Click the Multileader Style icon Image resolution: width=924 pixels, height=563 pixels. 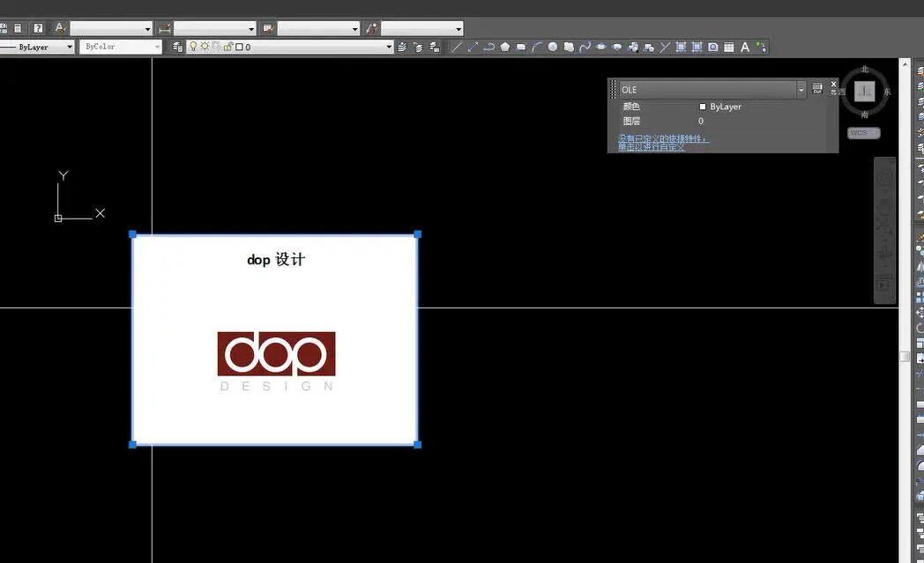click(x=372, y=27)
